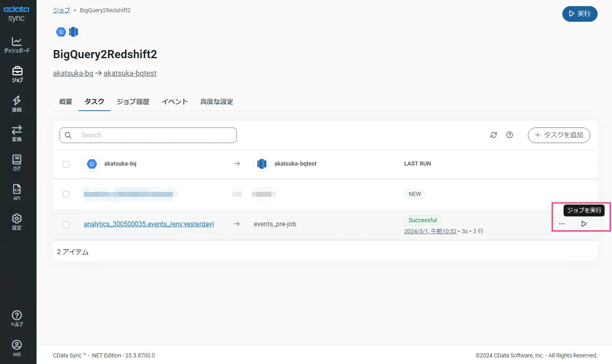Open the Jobs (ジョブ) sidebar icon
This screenshot has width=612, height=364.
pyautogui.click(x=17, y=74)
